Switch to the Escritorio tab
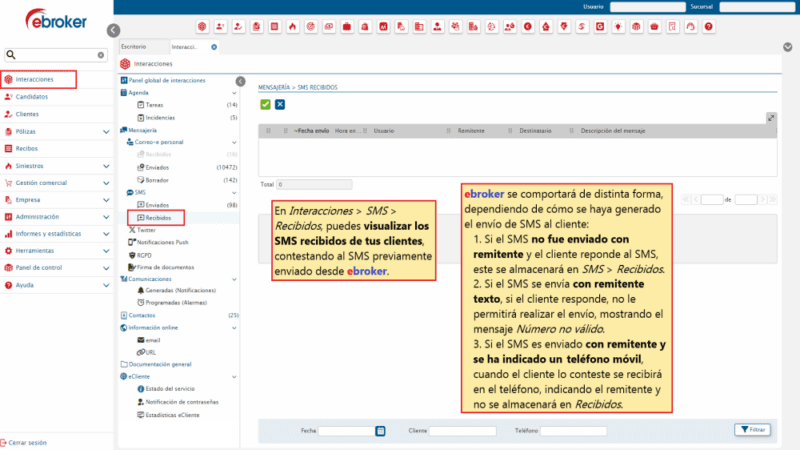The height and width of the screenshot is (450, 800). pos(133,46)
